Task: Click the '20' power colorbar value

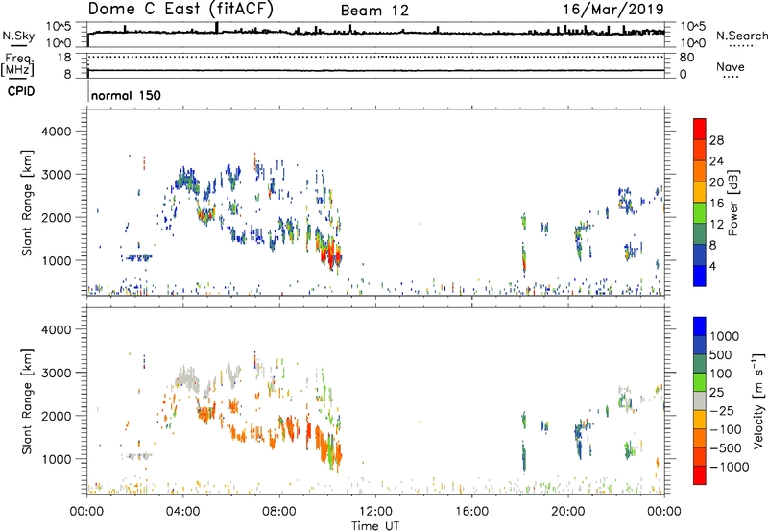Action: pyautogui.click(x=716, y=182)
